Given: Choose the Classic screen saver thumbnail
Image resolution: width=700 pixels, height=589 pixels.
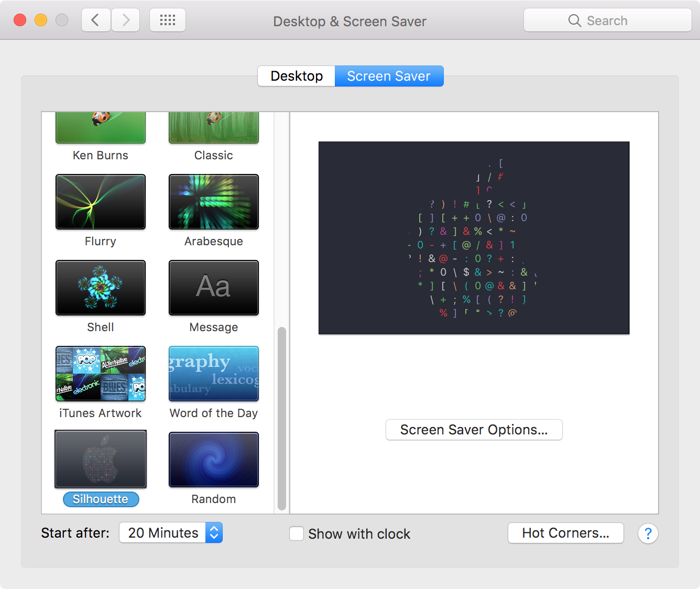Looking at the screenshot, I should point(214,127).
